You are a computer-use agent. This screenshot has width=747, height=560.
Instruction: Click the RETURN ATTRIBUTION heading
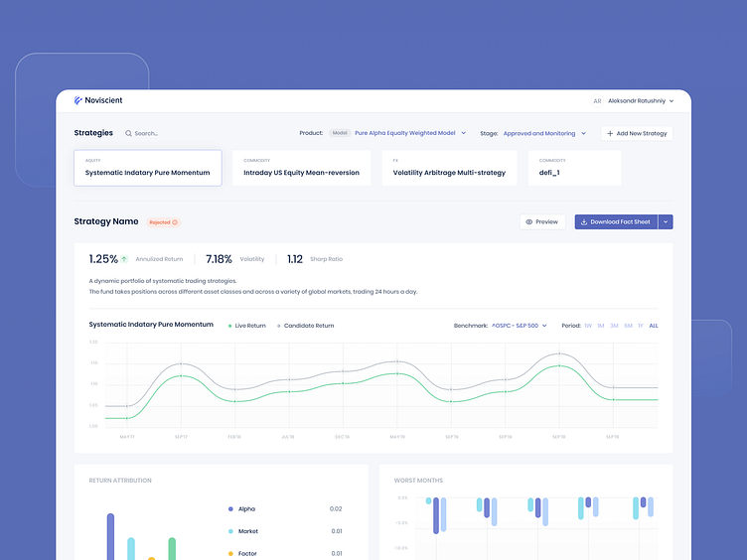tap(120, 481)
